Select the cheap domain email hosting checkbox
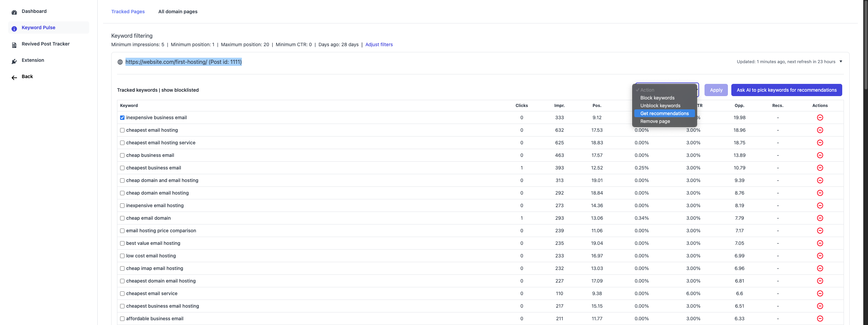The image size is (868, 325). pyautogui.click(x=122, y=193)
